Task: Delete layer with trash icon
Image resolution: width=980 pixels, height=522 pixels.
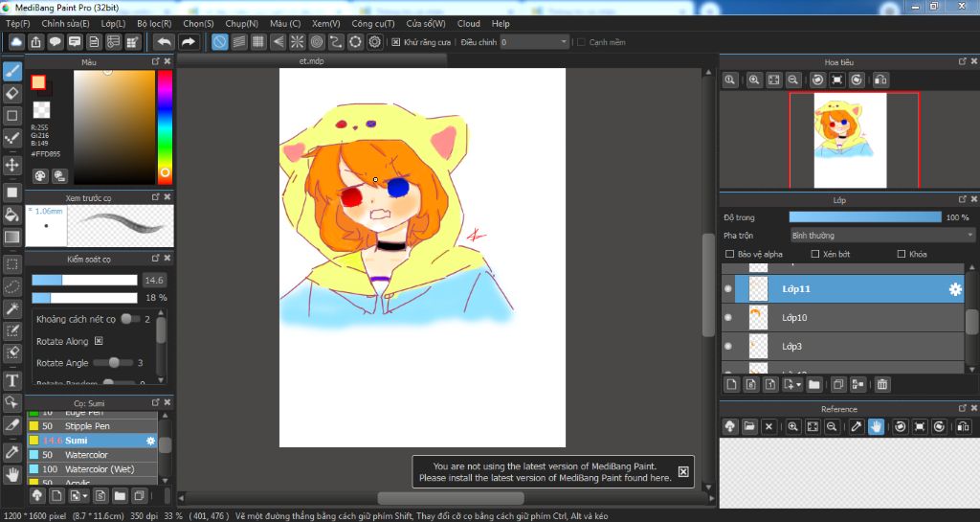Action: (x=881, y=384)
